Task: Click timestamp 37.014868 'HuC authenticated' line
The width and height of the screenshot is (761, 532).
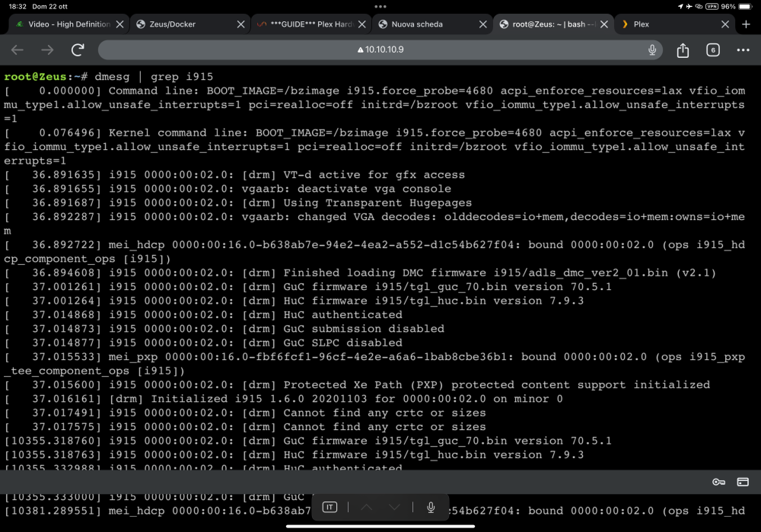Action: [203, 315]
